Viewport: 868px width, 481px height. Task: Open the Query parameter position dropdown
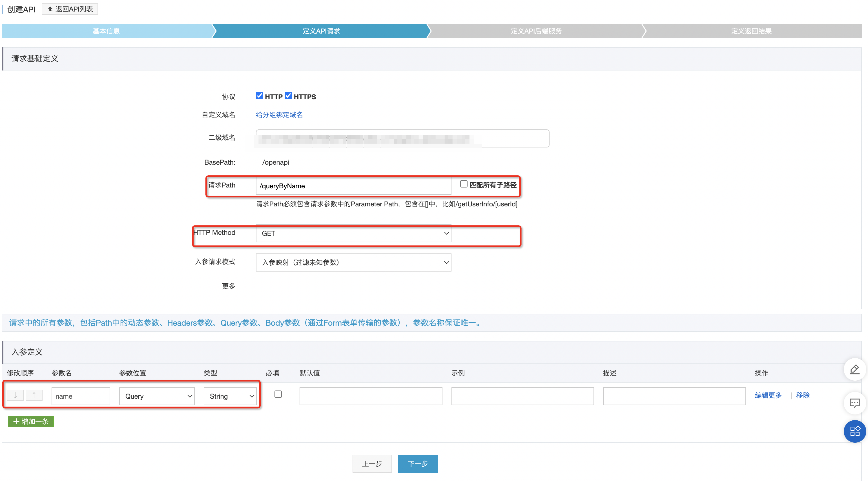pos(157,396)
